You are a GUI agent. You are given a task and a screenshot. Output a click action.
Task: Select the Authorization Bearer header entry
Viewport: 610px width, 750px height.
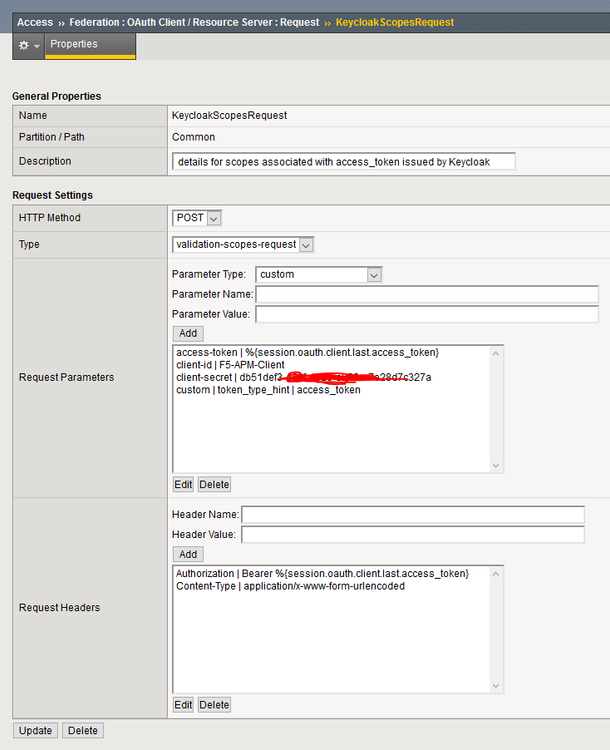click(x=322, y=573)
